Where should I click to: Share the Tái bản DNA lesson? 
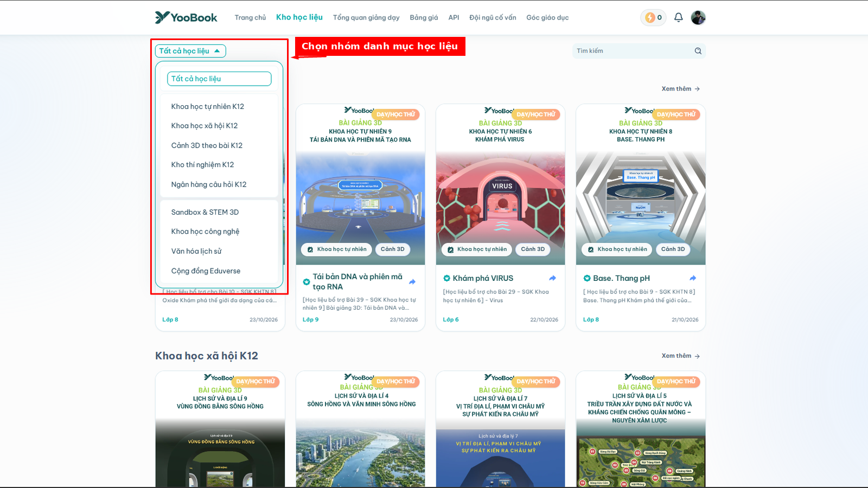412,282
